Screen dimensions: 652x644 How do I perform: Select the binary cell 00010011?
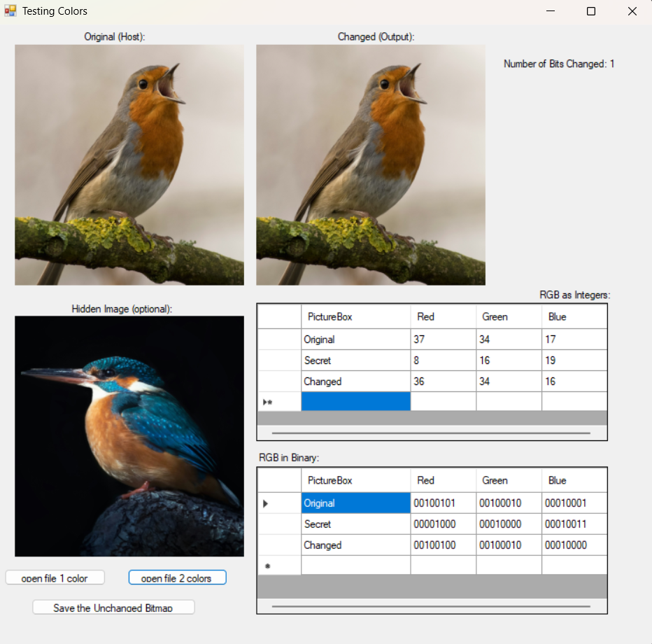pos(574,524)
